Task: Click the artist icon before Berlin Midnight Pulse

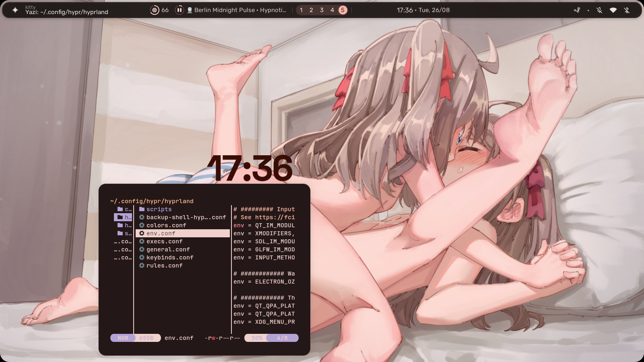Action: point(190,10)
